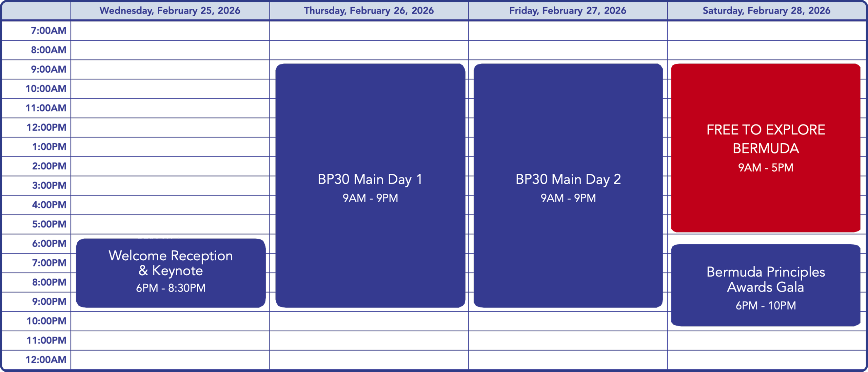The height and width of the screenshot is (372, 868).
Task: Click the 8:00AM time label
Action: [48, 50]
